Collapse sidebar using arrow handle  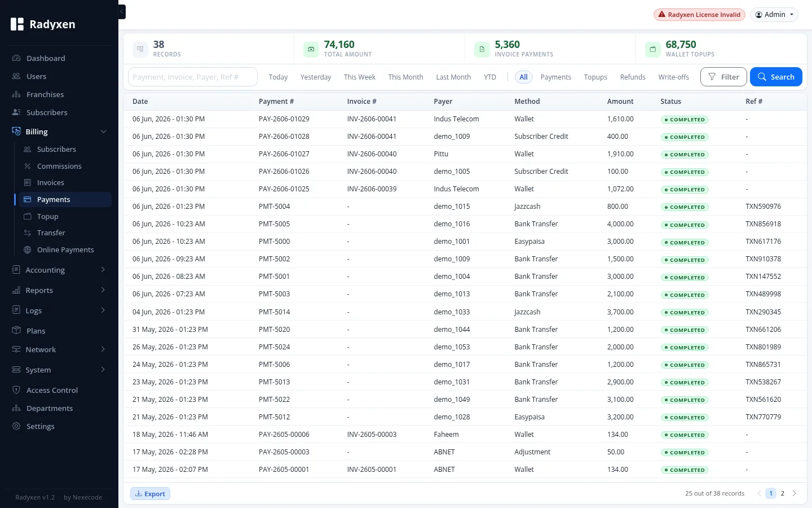(122, 11)
